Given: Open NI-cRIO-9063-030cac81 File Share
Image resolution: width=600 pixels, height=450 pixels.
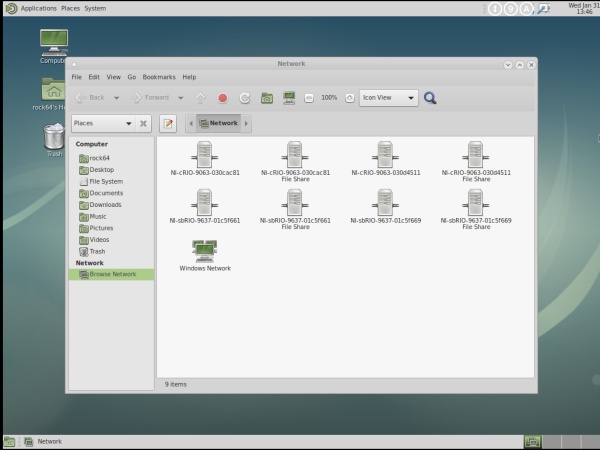Looking at the screenshot, I should tap(295, 161).
